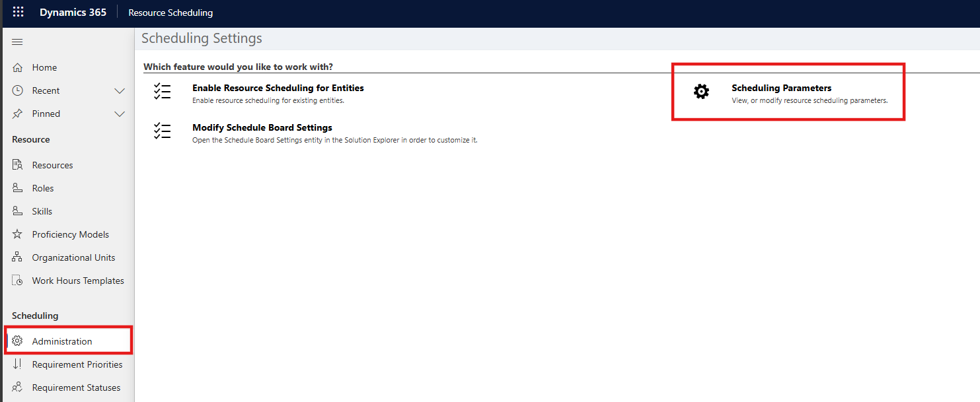Viewport: 980px width, 402px height.
Task: Click the Work Hours Templates icon
Action: 18,281
